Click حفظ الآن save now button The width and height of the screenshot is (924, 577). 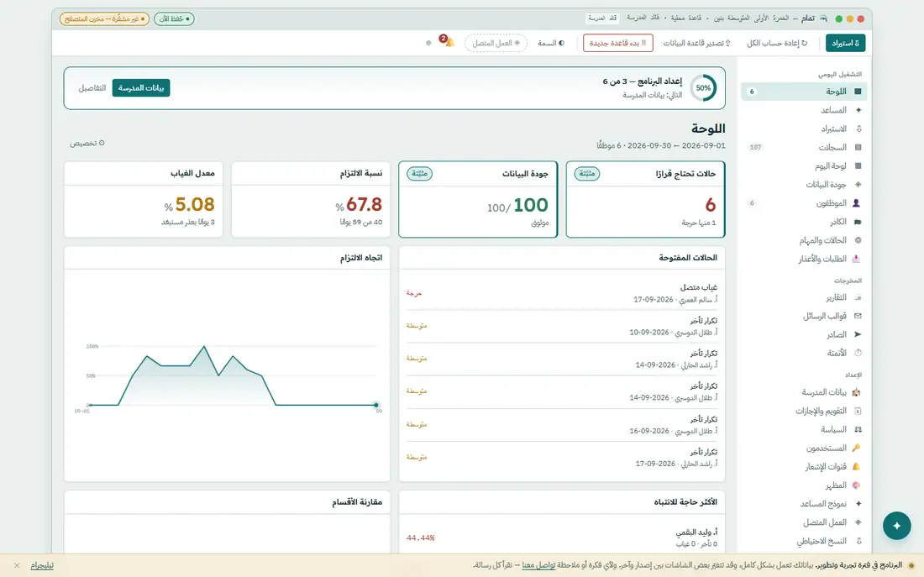point(175,18)
